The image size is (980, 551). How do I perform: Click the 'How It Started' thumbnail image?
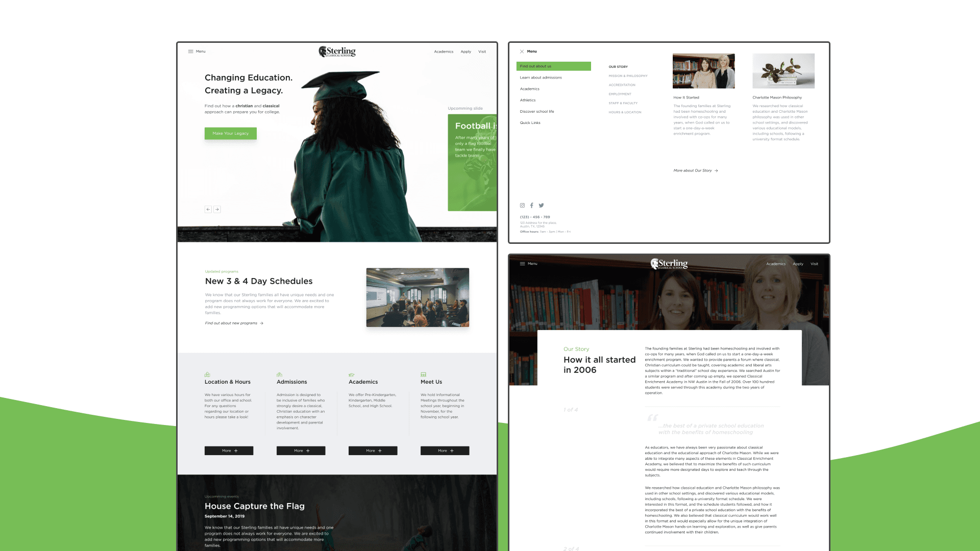(x=703, y=71)
